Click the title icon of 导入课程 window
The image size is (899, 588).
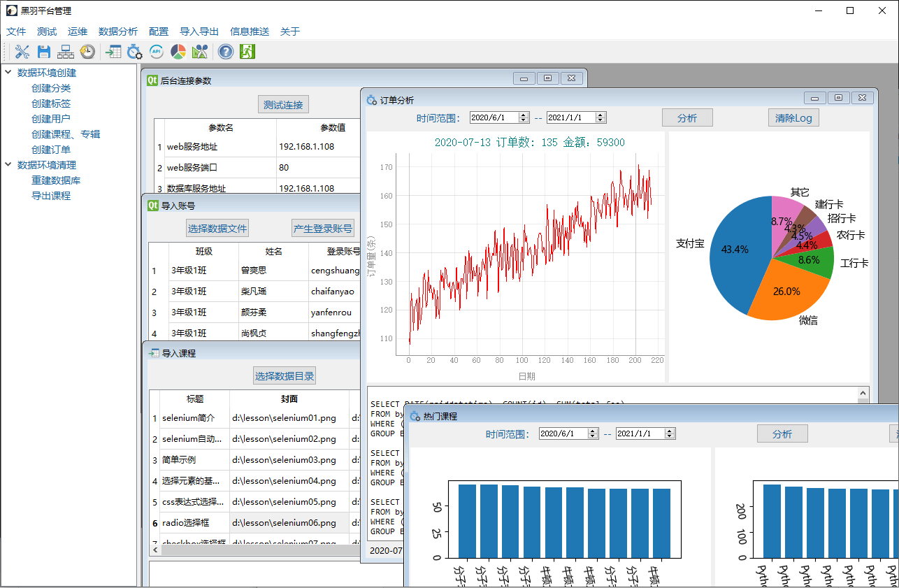coord(153,353)
